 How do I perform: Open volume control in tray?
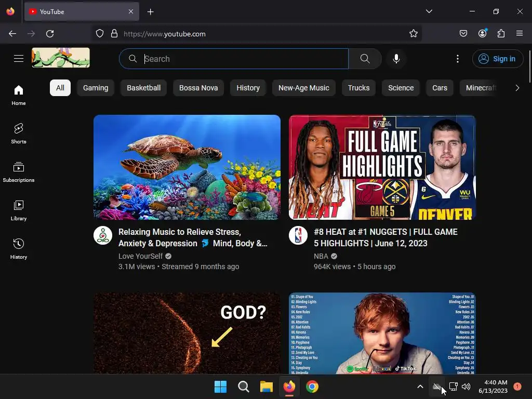(x=466, y=387)
